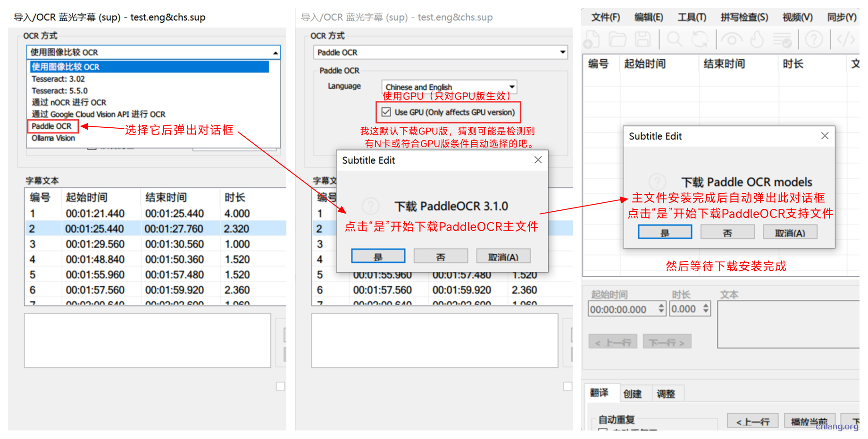Viewport: 868px width, 439px height.
Task: Select row 2 starting 00:01:25.440 in the left window
Action: [x=156, y=229]
